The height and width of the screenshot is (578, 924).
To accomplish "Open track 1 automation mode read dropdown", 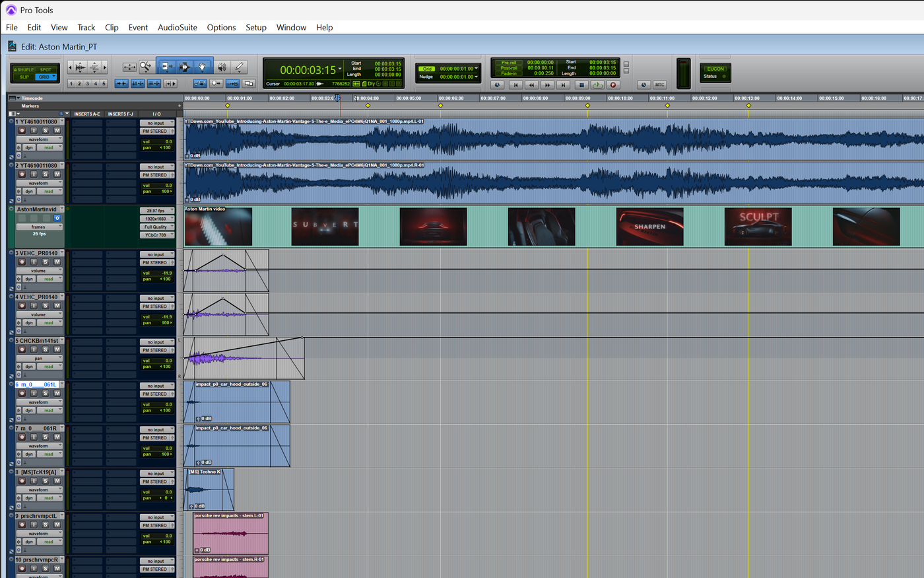I will (x=49, y=147).
